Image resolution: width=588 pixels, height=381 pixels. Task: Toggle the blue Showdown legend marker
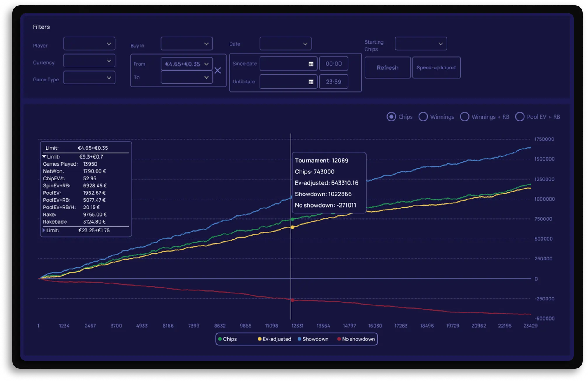(299, 339)
